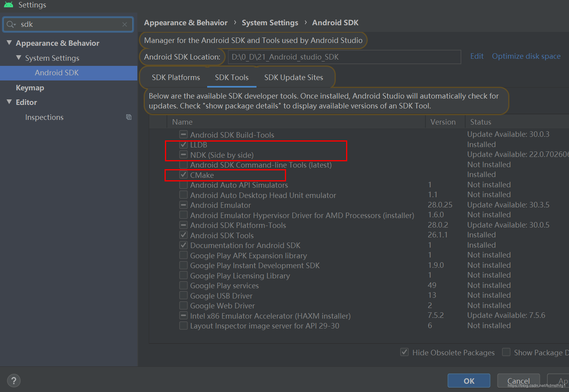Image resolution: width=569 pixels, height=392 pixels.
Task: Check Google USB Driver checkbox
Action: click(183, 295)
